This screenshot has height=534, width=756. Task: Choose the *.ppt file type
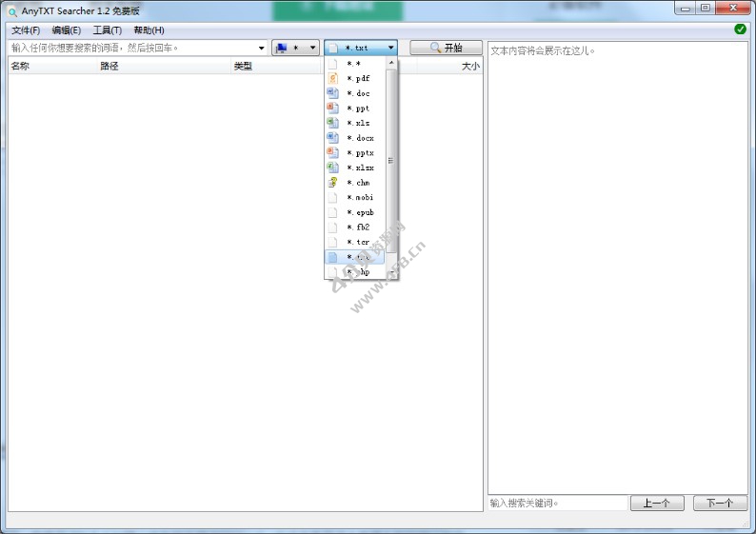point(355,108)
